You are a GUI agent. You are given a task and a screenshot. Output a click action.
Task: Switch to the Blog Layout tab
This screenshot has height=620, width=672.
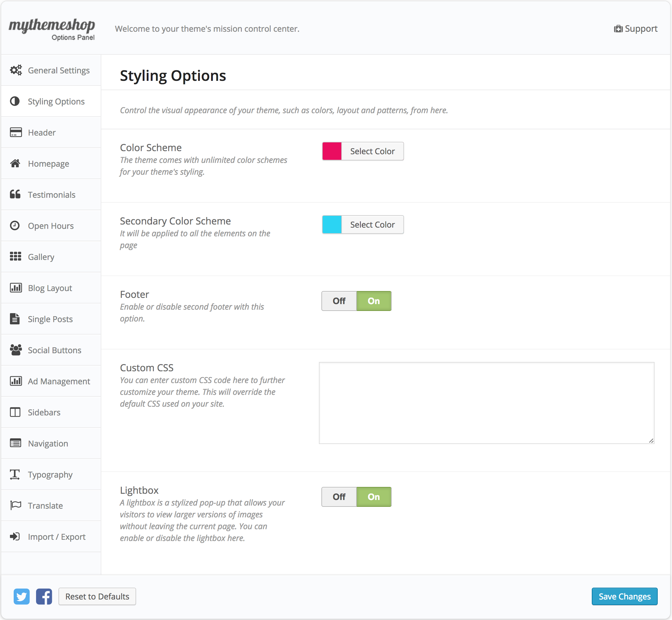coord(50,288)
